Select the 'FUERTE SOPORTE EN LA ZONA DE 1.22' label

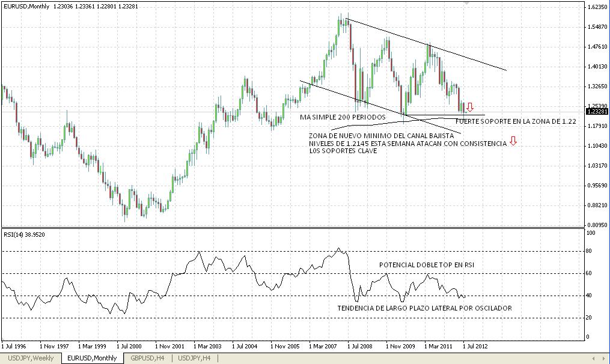516,121
